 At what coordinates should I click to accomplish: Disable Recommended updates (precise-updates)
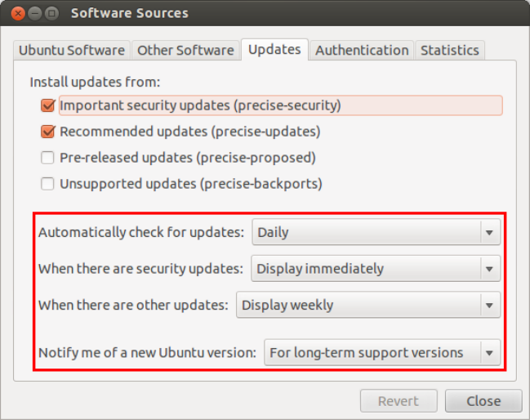(x=47, y=132)
